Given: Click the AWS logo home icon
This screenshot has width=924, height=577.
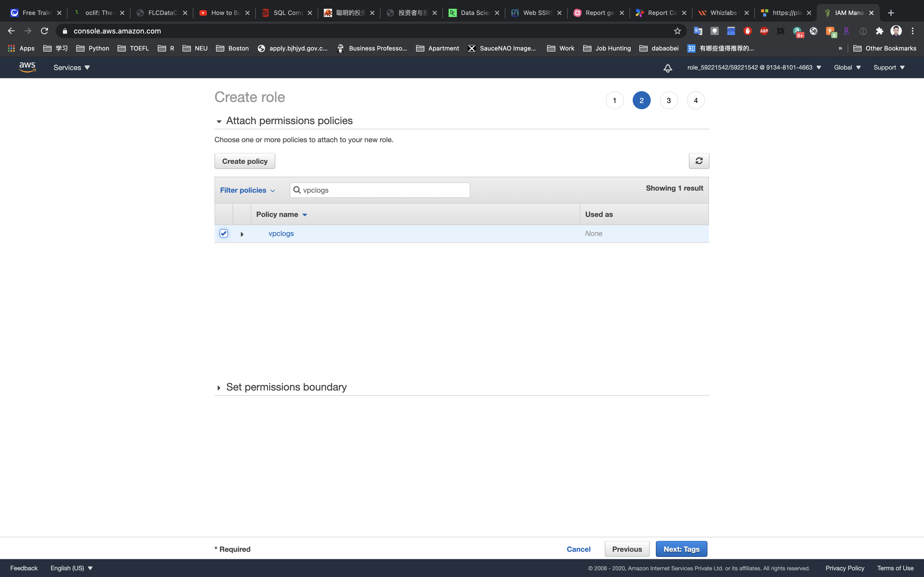Looking at the screenshot, I should pos(28,67).
